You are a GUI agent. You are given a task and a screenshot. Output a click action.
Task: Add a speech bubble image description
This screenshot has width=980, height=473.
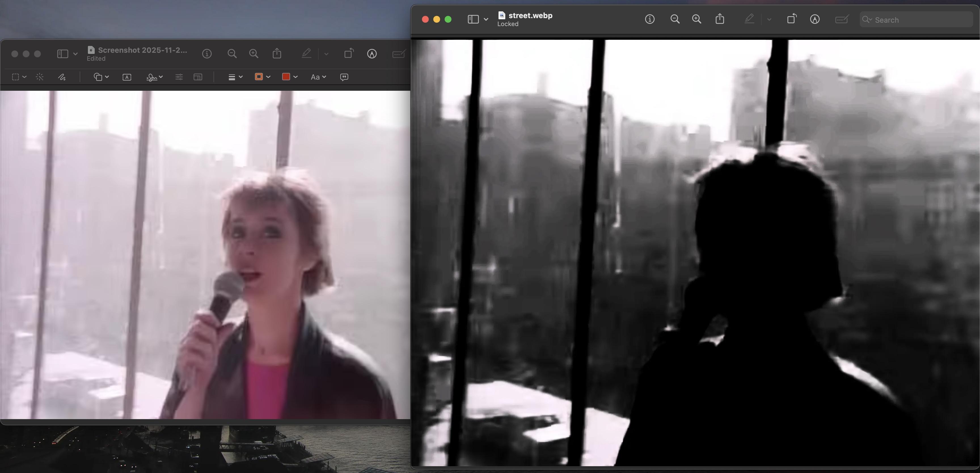344,77
